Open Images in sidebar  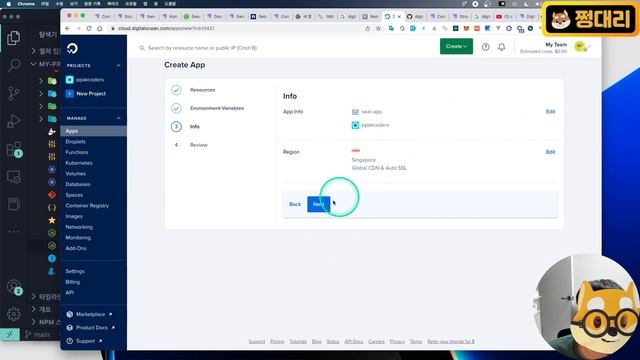click(74, 216)
